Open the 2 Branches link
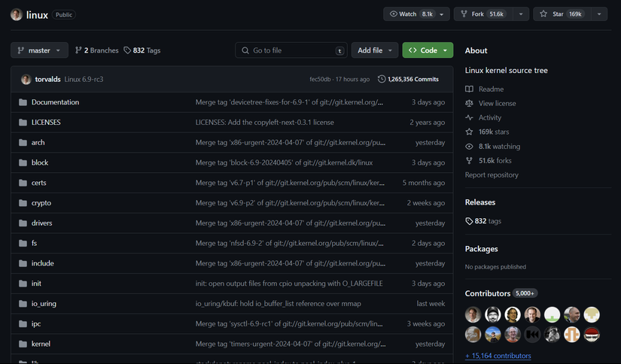The width and height of the screenshot is (621, 364). coord(96,50)
